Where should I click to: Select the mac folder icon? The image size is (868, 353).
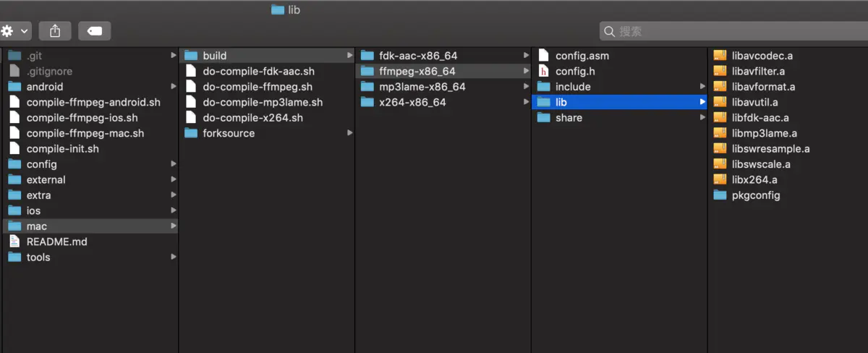pyautogui.click(x=14, y=226)
